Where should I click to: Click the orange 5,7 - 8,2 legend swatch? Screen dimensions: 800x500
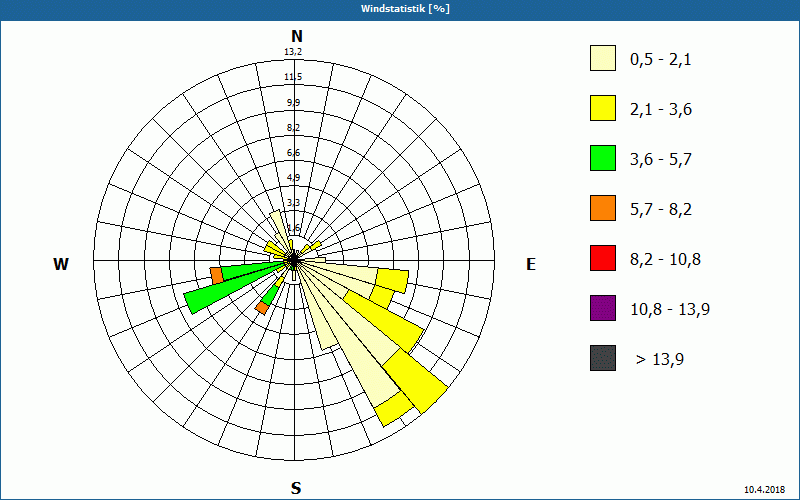point(603,208)
